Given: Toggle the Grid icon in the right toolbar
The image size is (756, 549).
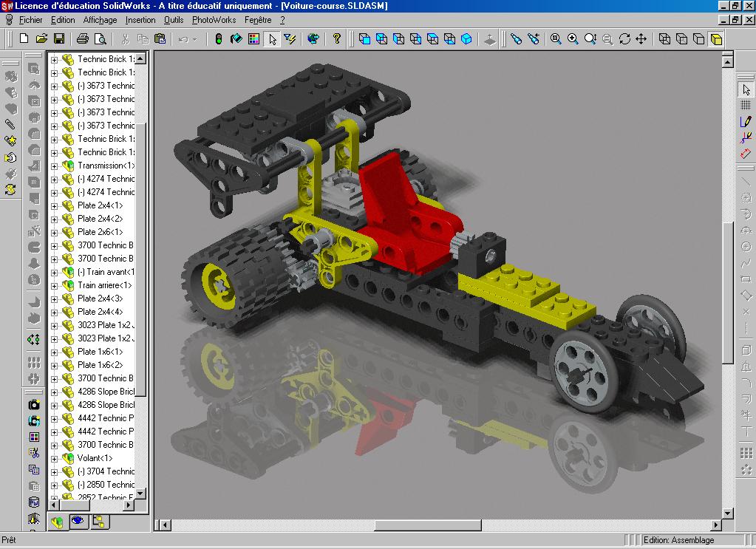Looking at the screenshot, I should click(x=746, y=106).
